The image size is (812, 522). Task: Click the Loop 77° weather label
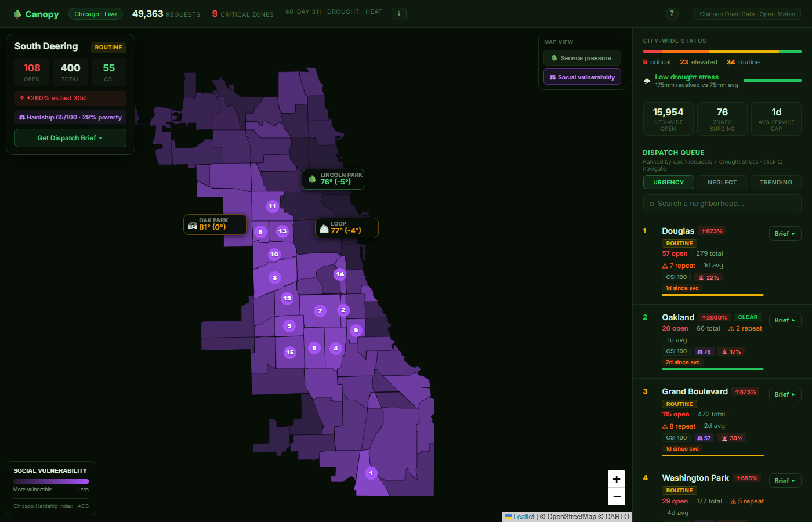[347, 228]
